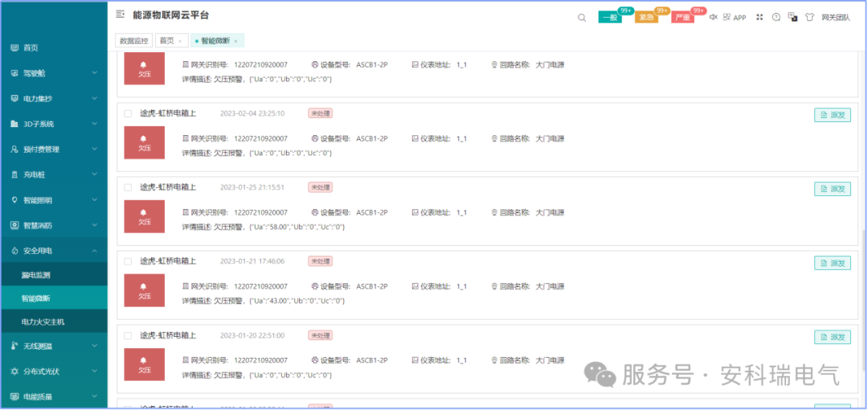This screenshot has width=868, height=410.
Task: Click 派发 for the 22:51:00 alarm
Action: (832, 337)
